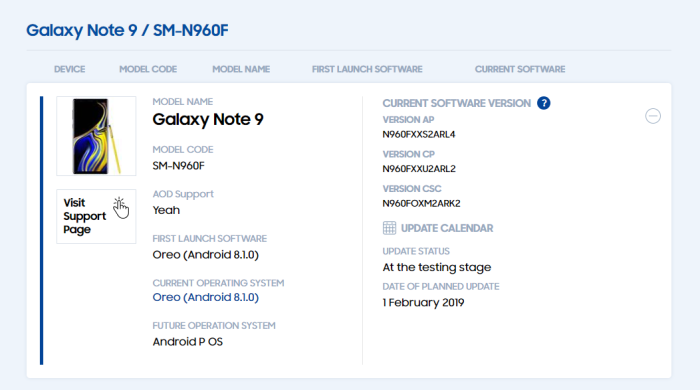700x390 pixels.
Task: Open the update calendar grid icon
Action: point(389,228)
